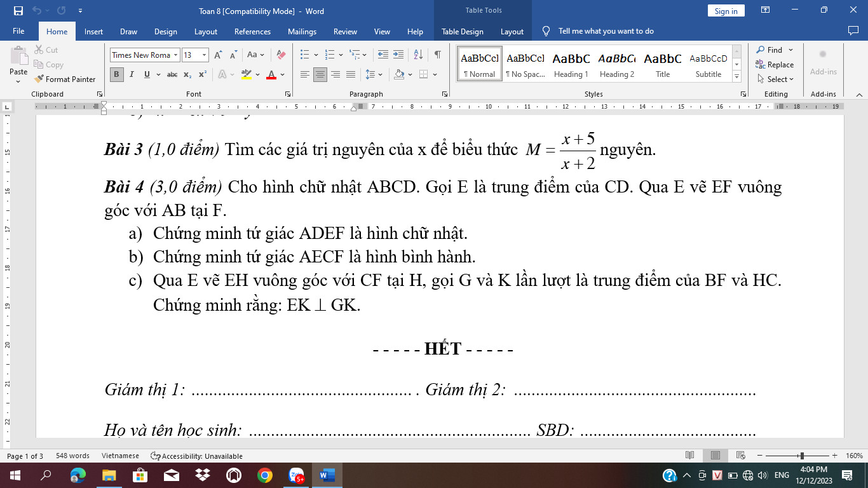Toggle bullet list formatting

point(305,55)
